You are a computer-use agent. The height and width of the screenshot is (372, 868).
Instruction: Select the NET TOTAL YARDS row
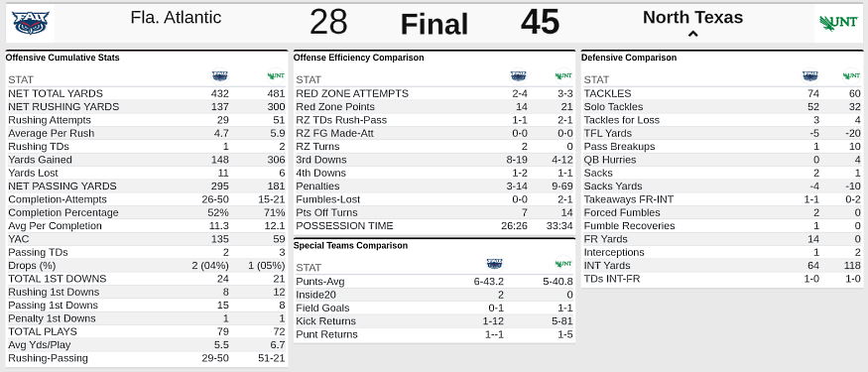(147, 93)
